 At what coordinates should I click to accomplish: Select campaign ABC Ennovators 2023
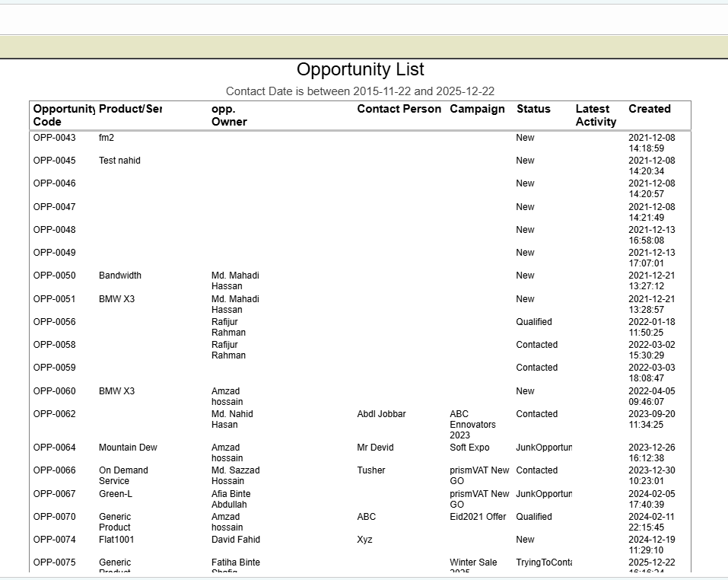pos(472,425)
